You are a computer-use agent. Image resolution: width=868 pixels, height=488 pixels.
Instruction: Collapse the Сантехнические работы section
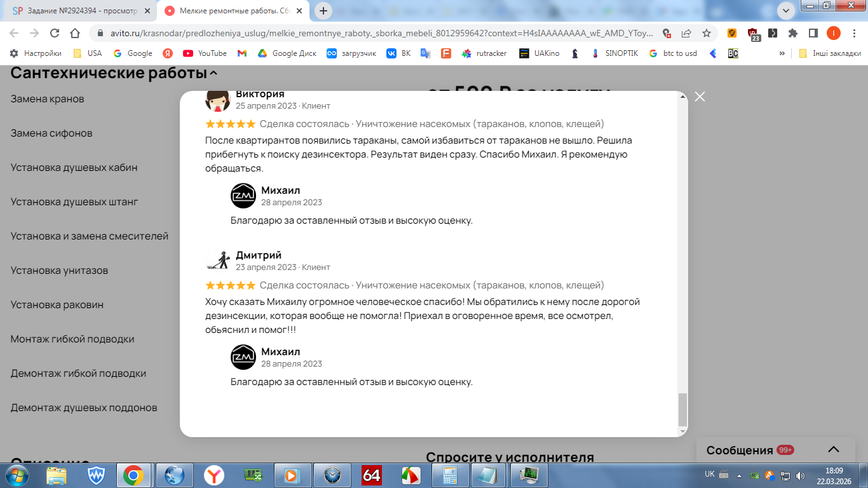[214, 74]
